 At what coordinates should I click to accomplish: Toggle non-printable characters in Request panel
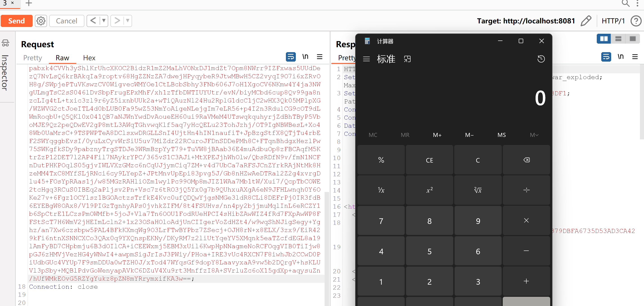click(x=305, y=57)
